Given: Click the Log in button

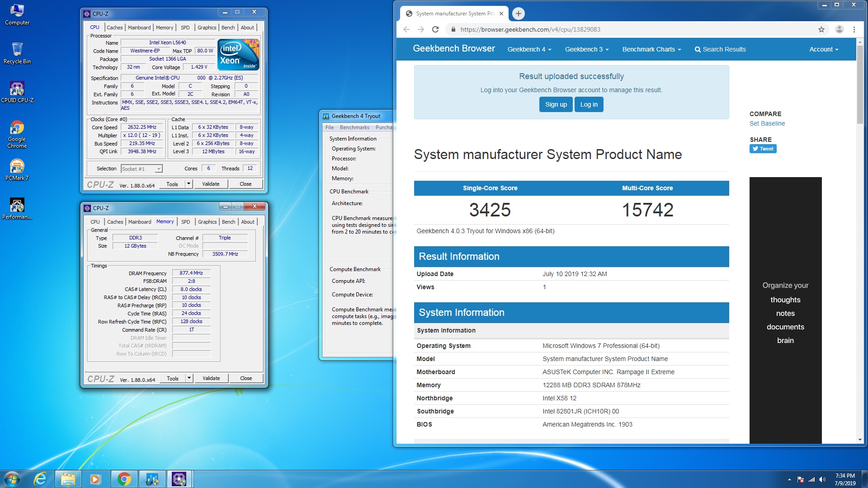Looking at the screenshot, I should point(589,104).
